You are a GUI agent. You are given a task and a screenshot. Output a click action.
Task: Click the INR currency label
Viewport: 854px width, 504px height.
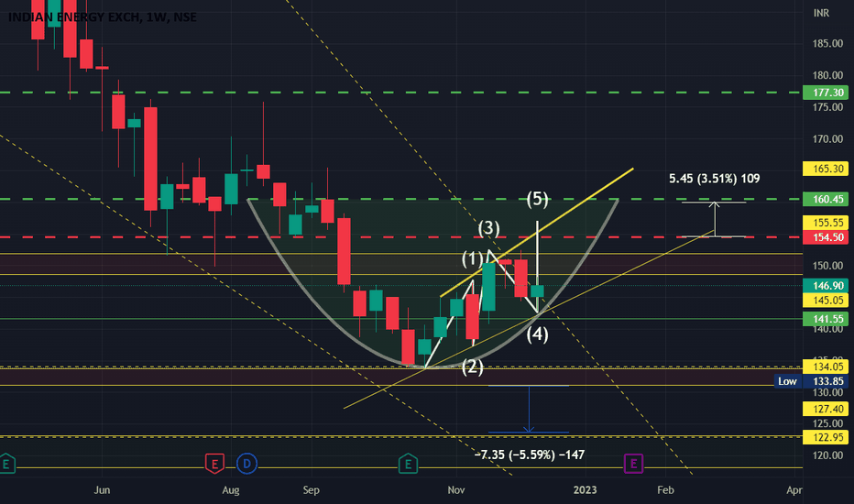pyautogui.click(x=821, y=13)
